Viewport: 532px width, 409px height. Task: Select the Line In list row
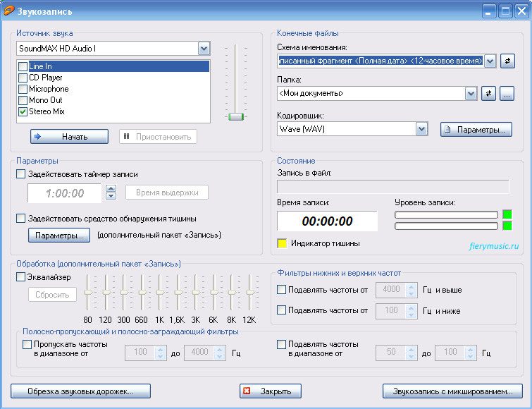113,66
